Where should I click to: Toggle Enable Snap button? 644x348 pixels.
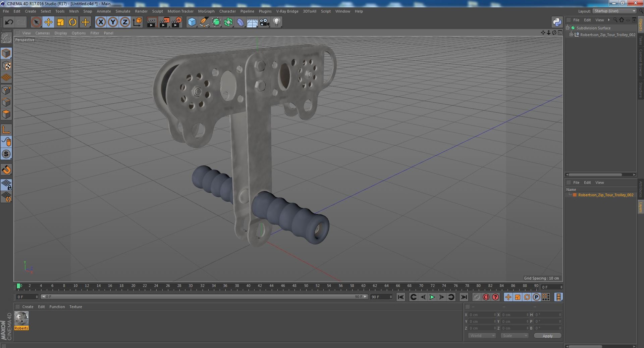(6, 154)
